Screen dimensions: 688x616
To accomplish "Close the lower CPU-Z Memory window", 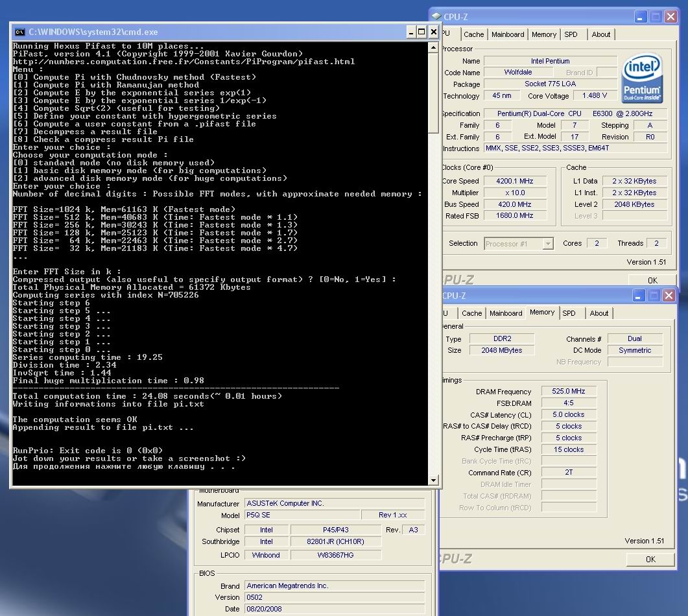I will point(669,296).
